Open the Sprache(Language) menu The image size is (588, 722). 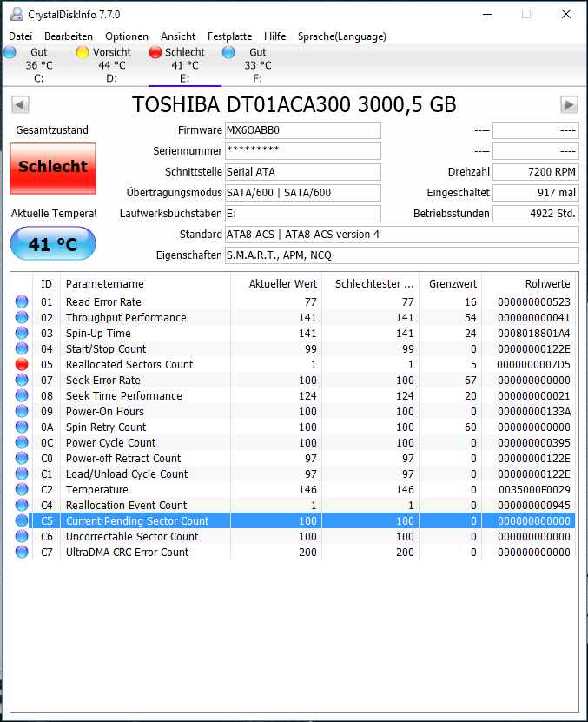[x=341, y=36]
